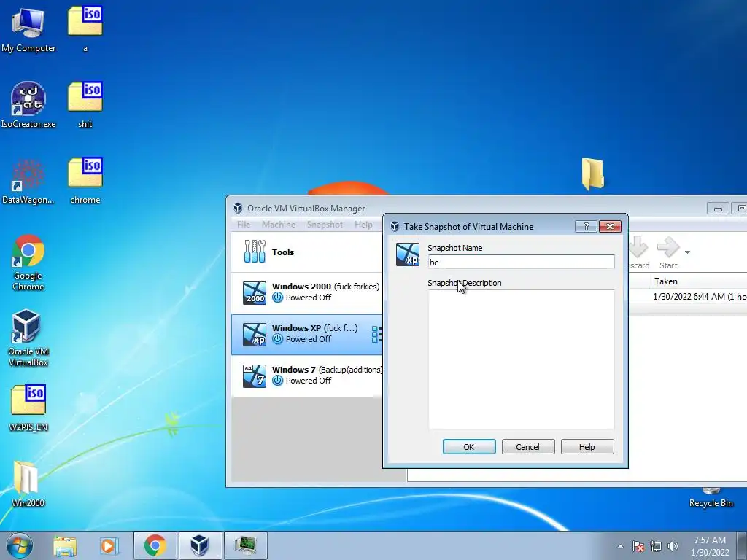The width and height of the screenshot is (747, 560).
Task: Select the Windows 7 virtual machine
Action: pos(307,376)
